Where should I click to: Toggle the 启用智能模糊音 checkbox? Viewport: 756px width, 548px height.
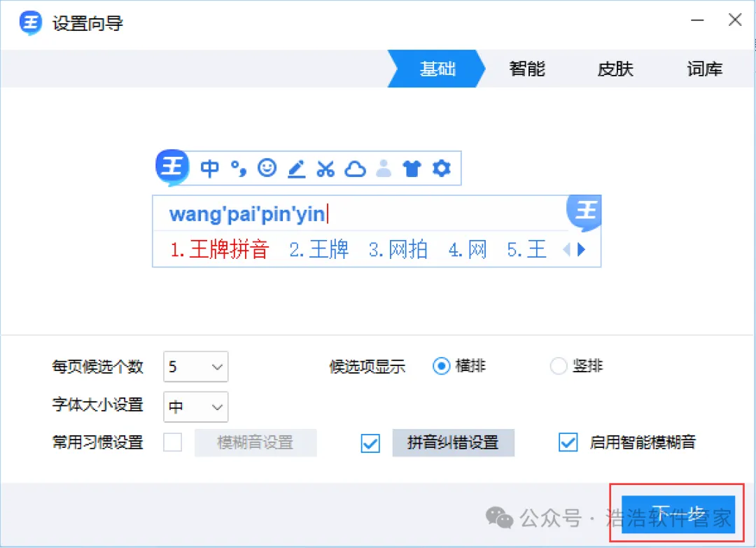(x=568, y=442)
